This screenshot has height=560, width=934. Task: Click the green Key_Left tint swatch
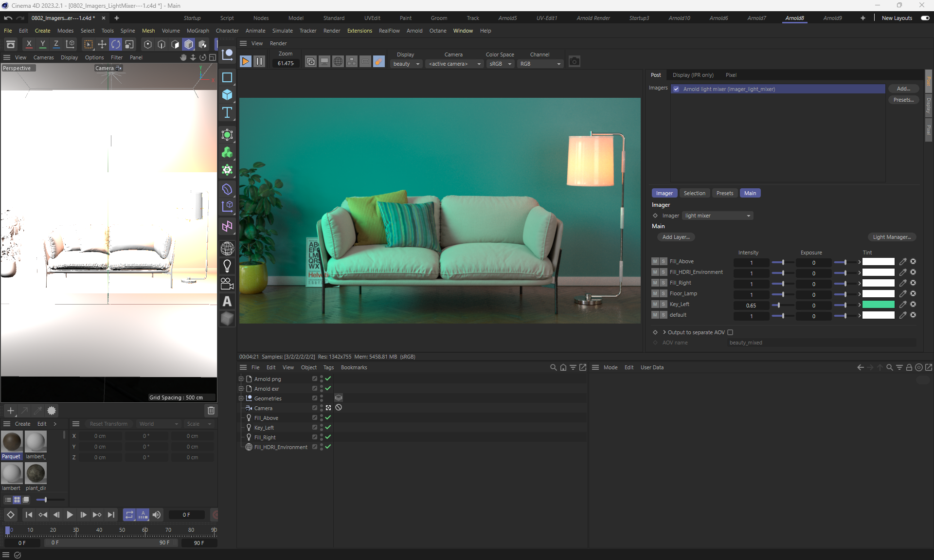878,305
